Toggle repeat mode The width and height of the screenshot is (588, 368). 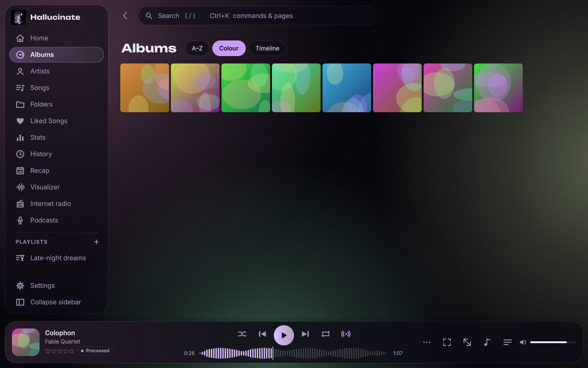[326, 334]
